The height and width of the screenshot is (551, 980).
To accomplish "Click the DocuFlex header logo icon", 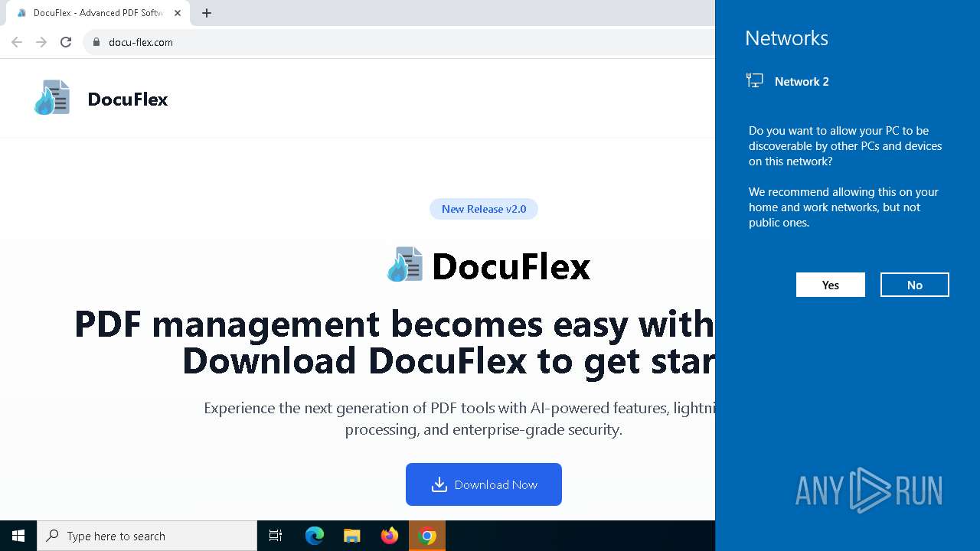I will click(x=52, y=98).
